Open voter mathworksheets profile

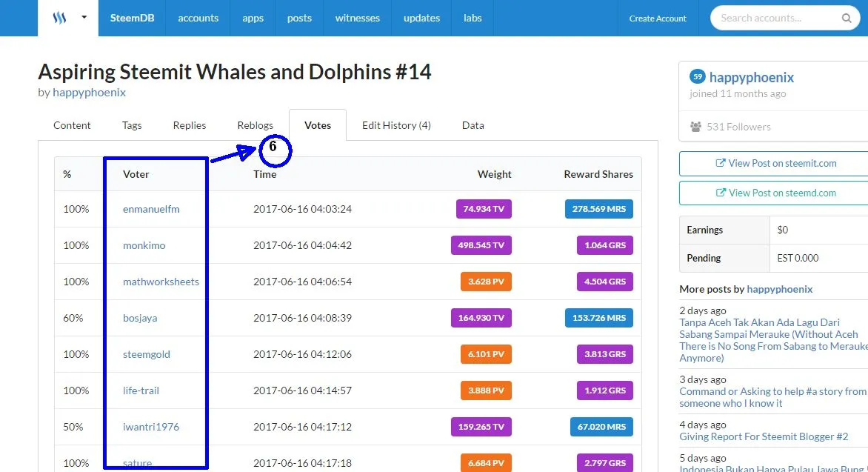tap(161, 282)
